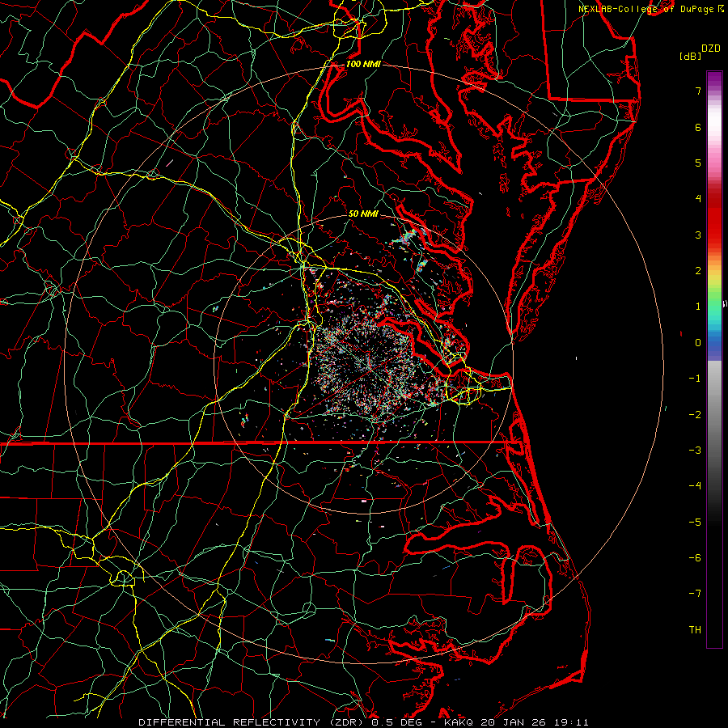The width and height of the screenshot is (728, 728).
Task: Click the 7 dB scale value
Action: click(698, 91)
